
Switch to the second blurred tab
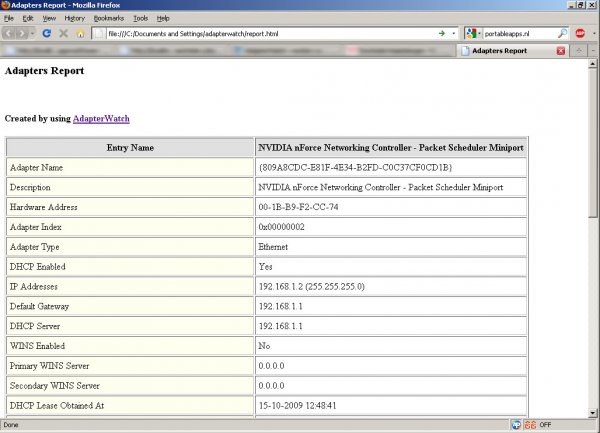click(171, 51)
